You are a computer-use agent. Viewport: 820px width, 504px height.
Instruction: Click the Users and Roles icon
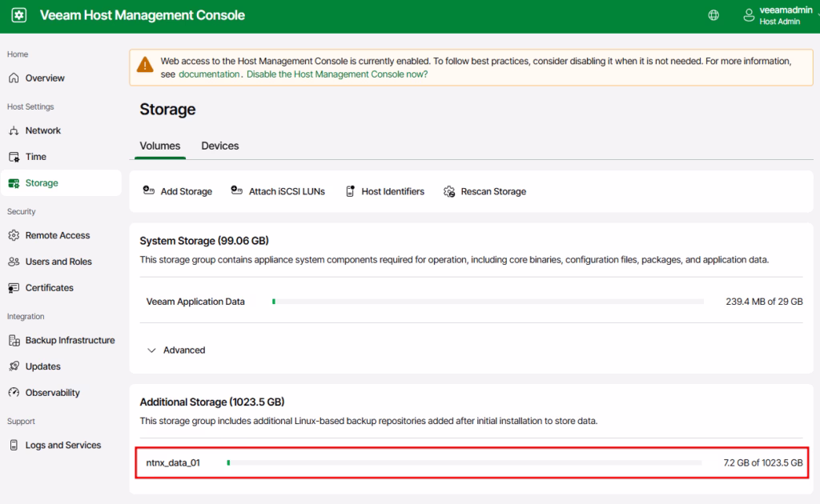(14, 262)
